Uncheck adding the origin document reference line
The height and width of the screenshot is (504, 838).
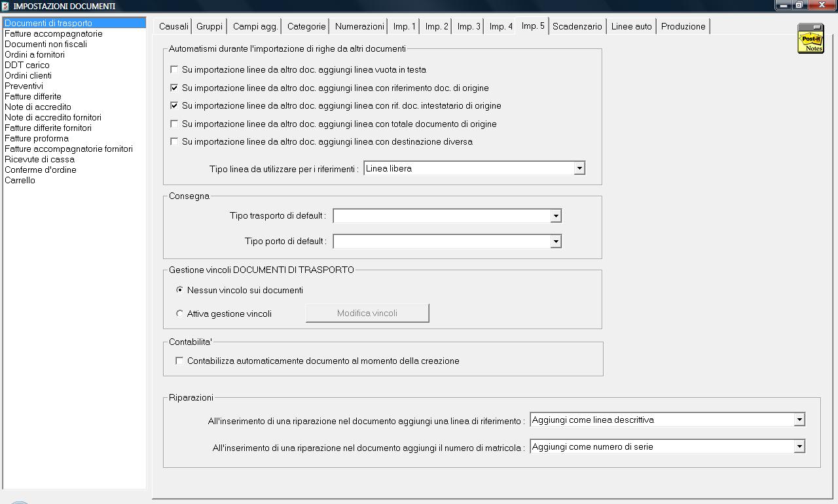[x=174, y=88]
